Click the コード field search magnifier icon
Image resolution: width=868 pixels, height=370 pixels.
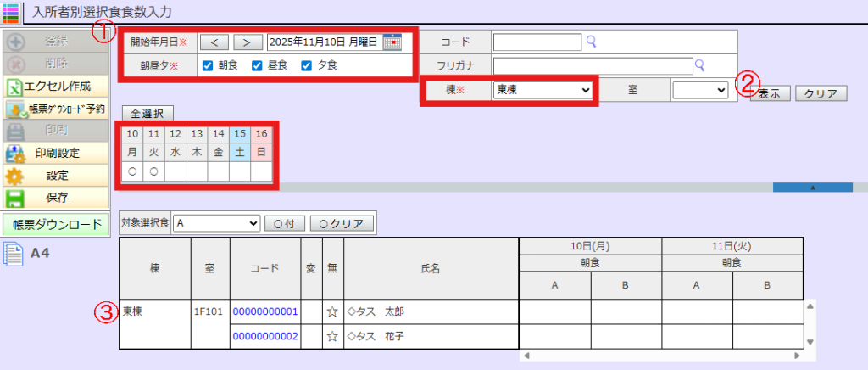tap(591, 41)
